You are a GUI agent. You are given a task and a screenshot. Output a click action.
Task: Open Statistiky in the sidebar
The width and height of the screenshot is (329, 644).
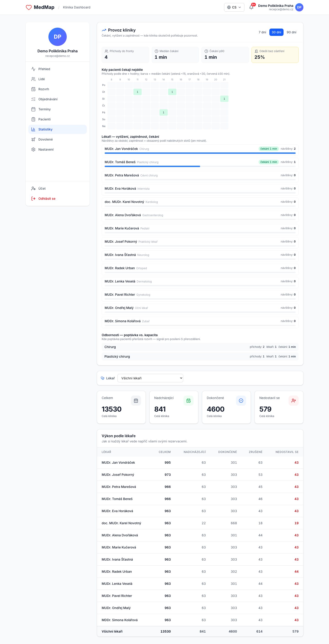click(x=58, y=129)
